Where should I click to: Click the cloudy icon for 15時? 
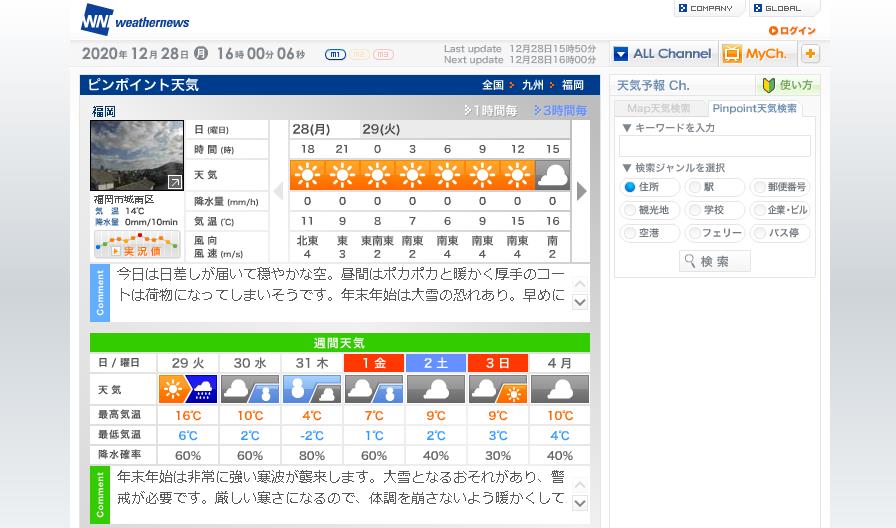tap(553, 175)
